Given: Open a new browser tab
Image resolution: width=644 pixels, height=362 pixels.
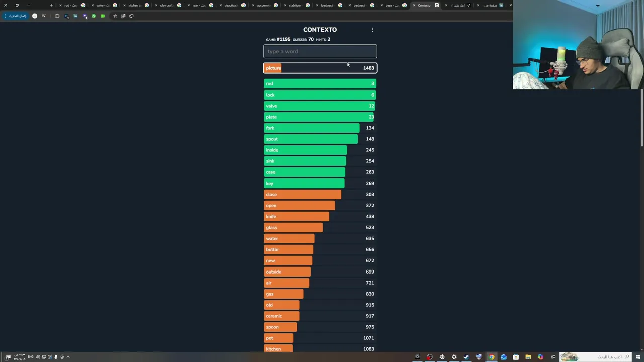Looking at the screenshot, I should click(x=51, y=5).
